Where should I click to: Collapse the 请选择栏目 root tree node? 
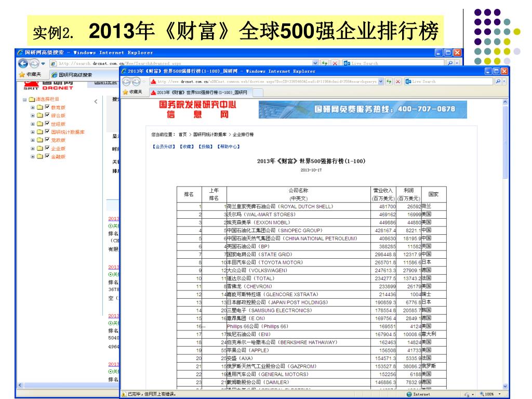coord(24,100)
